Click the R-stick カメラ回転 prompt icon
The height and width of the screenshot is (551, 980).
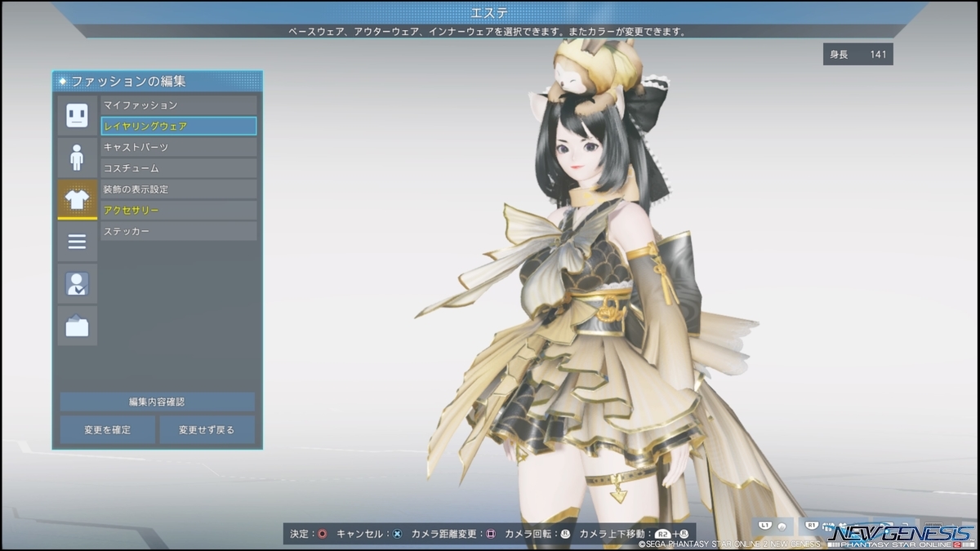pos(565,534)
